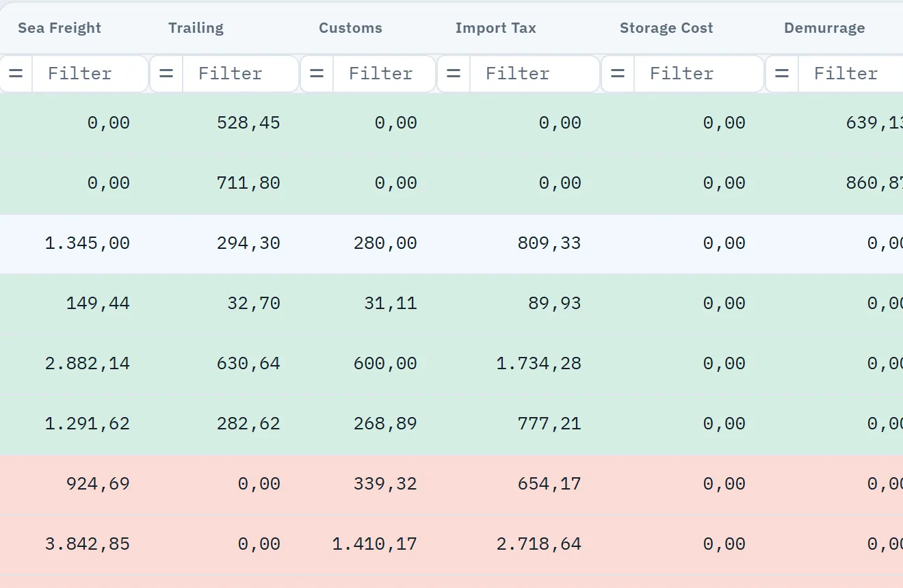
Task: Select Storage Cost 0,00 in the 1.345,00 row
Action: pyautogui.click(x=724, y=243)
